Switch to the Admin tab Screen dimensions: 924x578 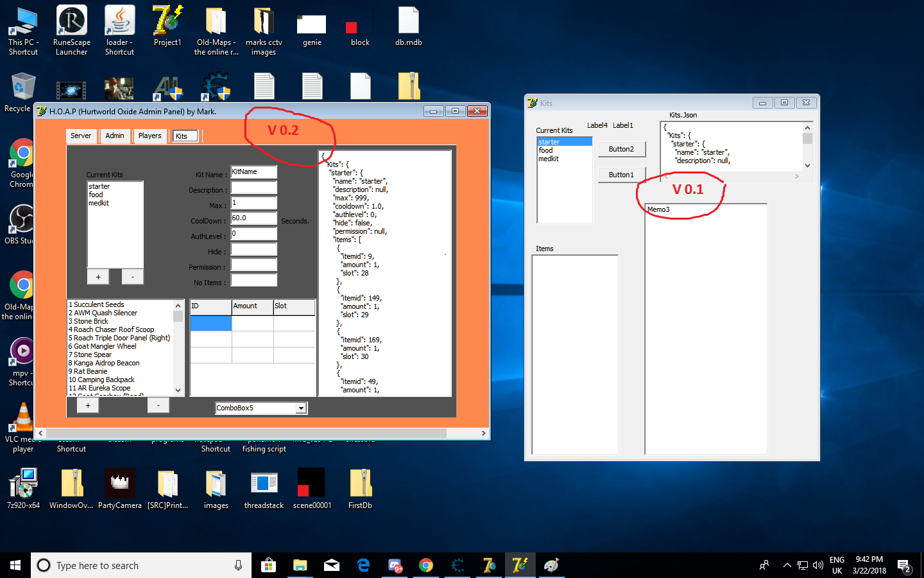[115, 136]
